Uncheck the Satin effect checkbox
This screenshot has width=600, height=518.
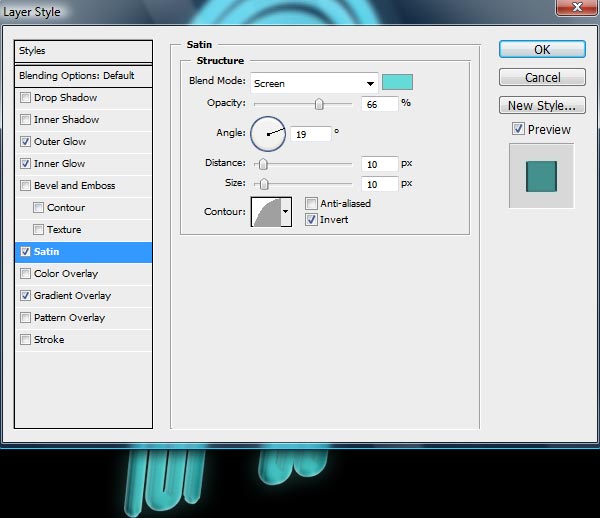(25, 252)
